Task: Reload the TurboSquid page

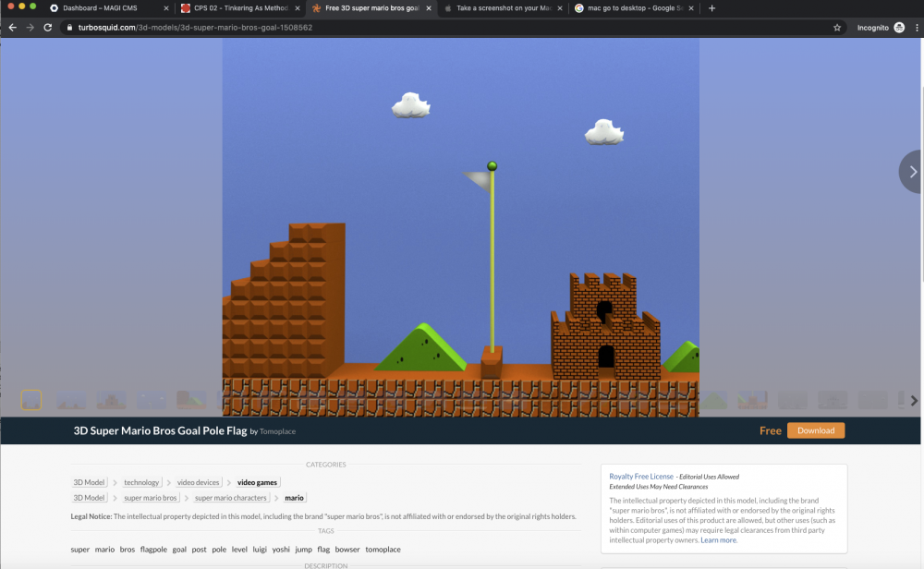Action: 48,28
